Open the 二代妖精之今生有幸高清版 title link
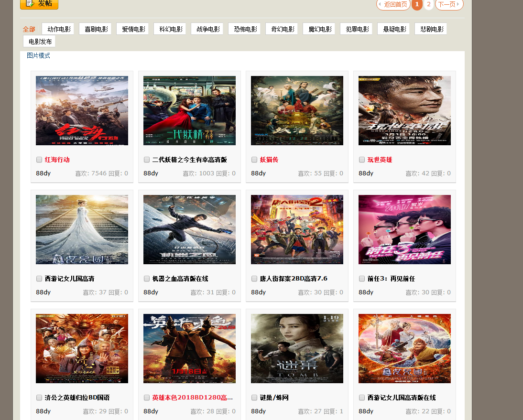The width and height of the screenshot is (523, 420). [x=189, y=160]
